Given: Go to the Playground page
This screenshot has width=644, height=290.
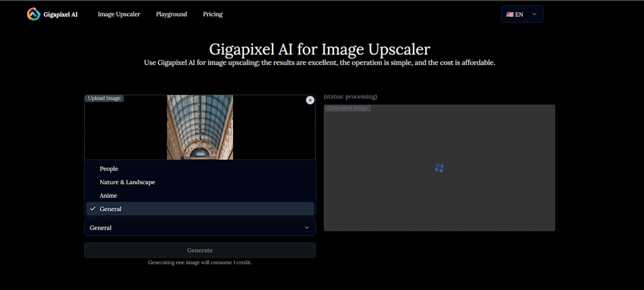Looking at the screenshot, I should click(x=171, y=14).
